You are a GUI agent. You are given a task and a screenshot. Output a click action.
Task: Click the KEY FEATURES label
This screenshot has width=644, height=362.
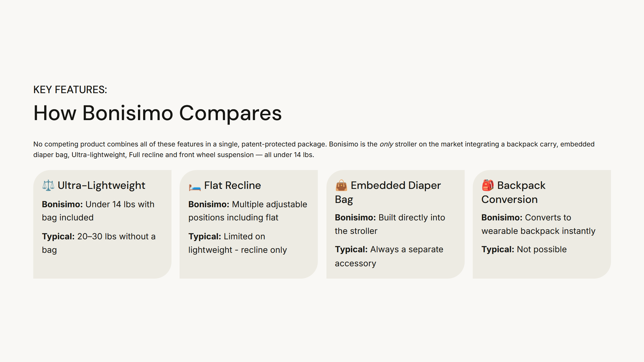pos(70,90)
